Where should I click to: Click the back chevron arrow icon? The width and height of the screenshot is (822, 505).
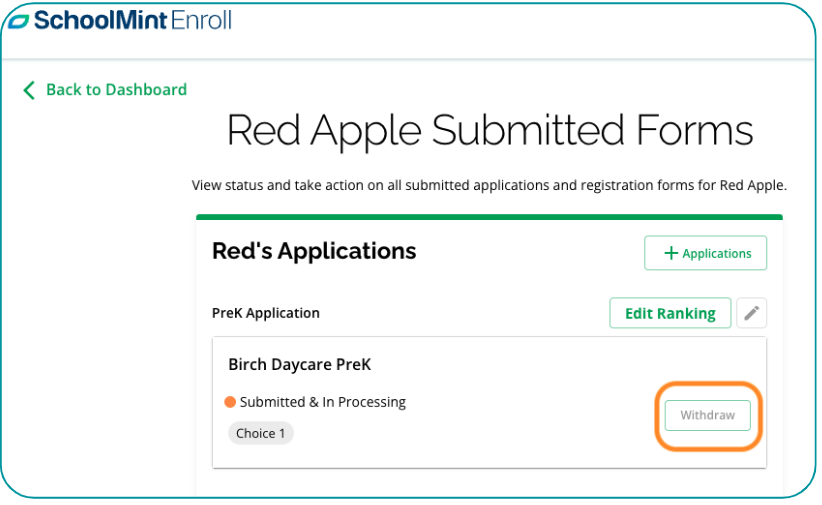29,90
